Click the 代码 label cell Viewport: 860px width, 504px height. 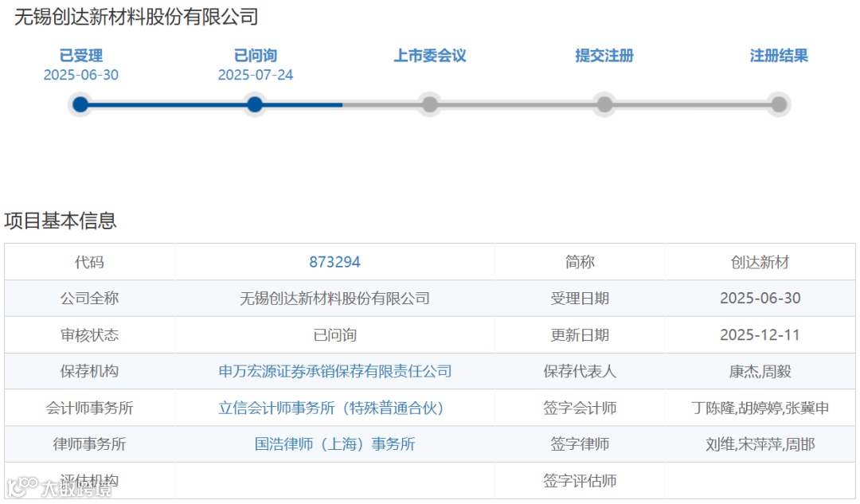point(89,262)
